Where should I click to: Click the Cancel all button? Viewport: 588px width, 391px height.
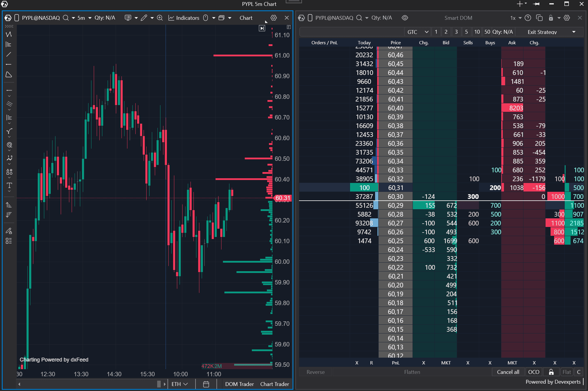coord(508,372)
